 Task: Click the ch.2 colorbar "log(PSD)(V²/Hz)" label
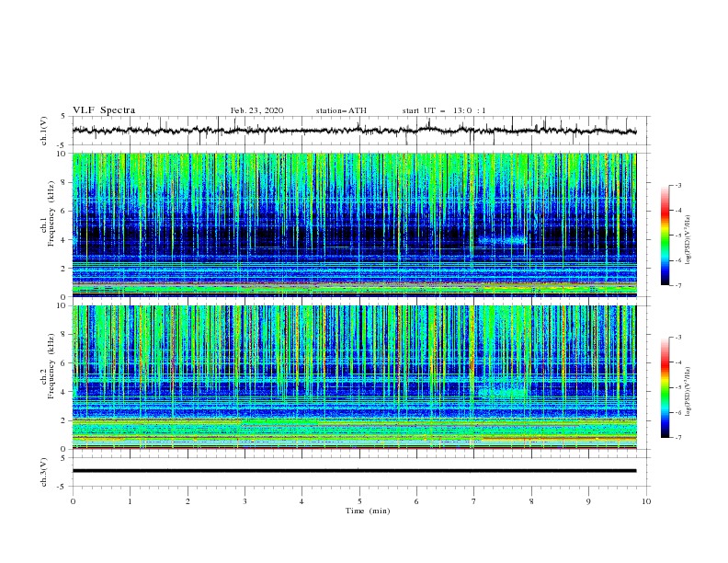click(688, 392)
